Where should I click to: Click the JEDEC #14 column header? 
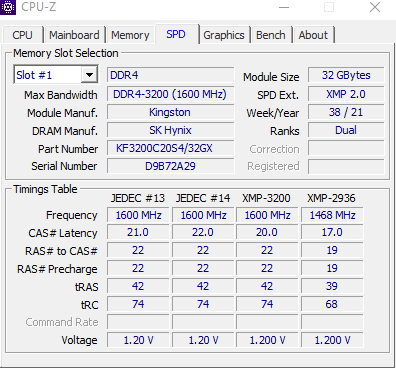pos(203,198)
